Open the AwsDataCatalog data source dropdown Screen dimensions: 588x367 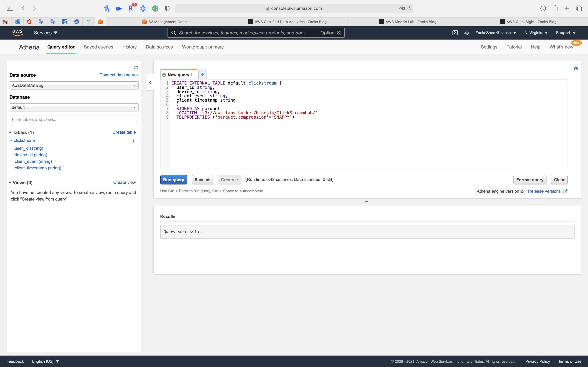pyautogui.click(x=74, y=85)
